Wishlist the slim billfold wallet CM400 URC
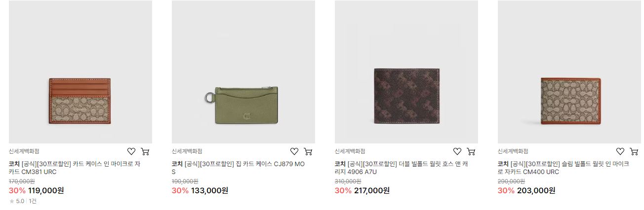Screen dimensions: 644x210 620,151
